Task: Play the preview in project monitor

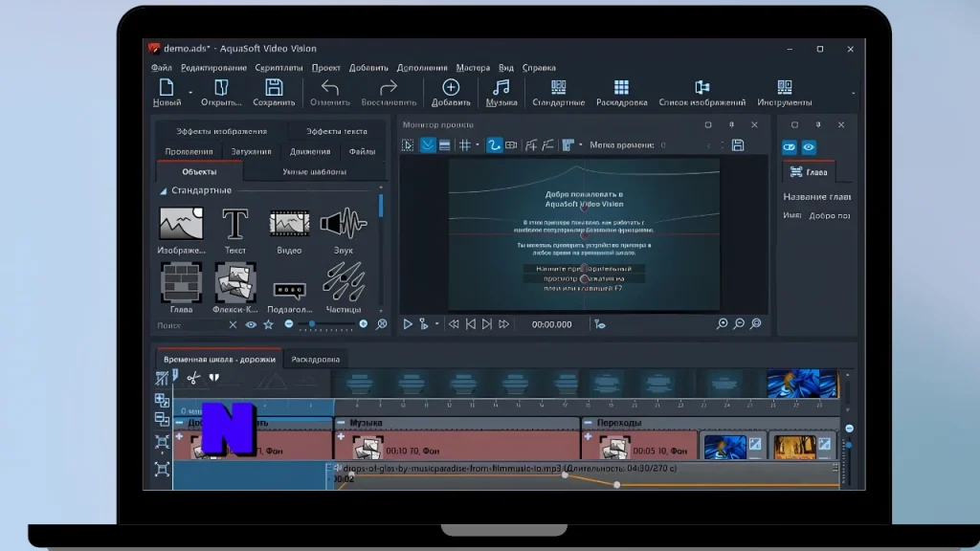Action: coord(408,323)
